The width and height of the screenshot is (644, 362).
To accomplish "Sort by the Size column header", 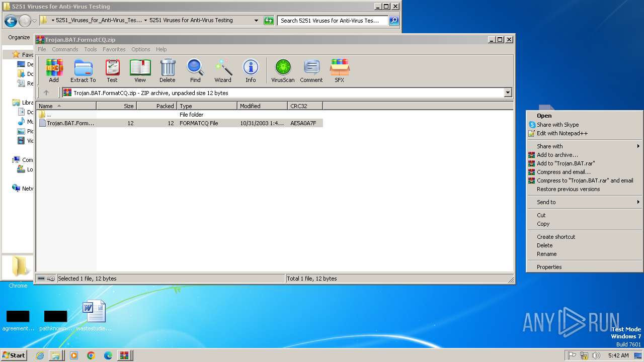I will tap(116, 106).
